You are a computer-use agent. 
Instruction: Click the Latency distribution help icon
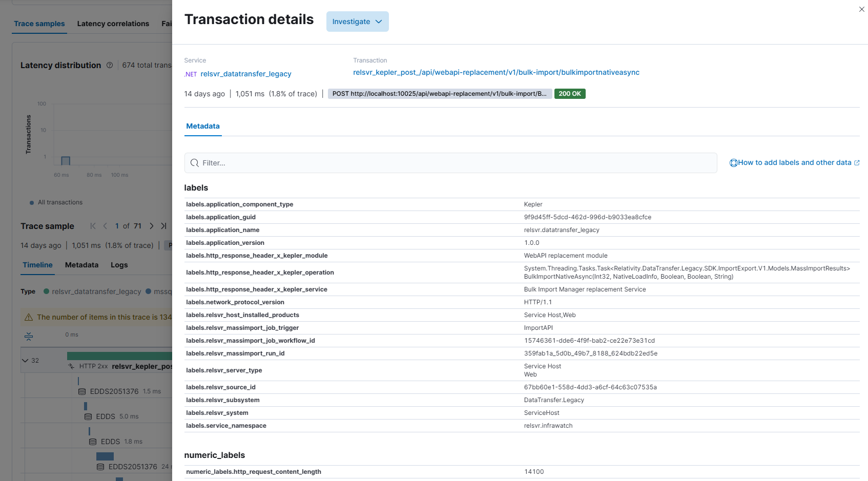point(110,65)
